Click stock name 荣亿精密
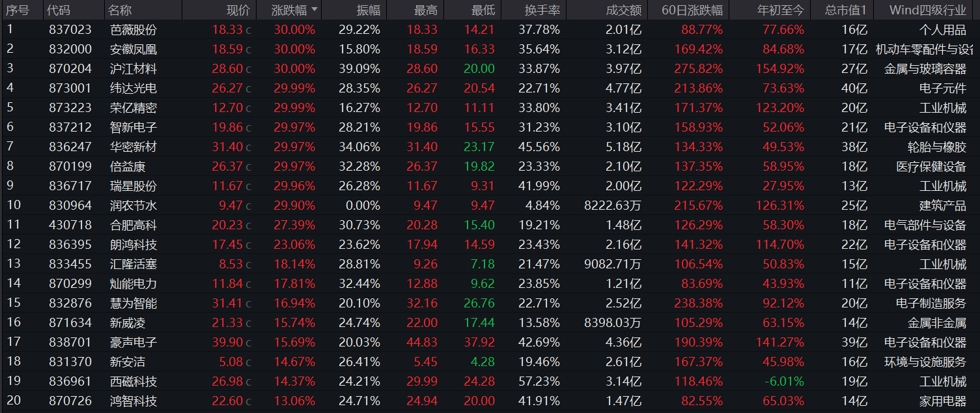This screenshot has height=413, width=980. coord(133,107)
